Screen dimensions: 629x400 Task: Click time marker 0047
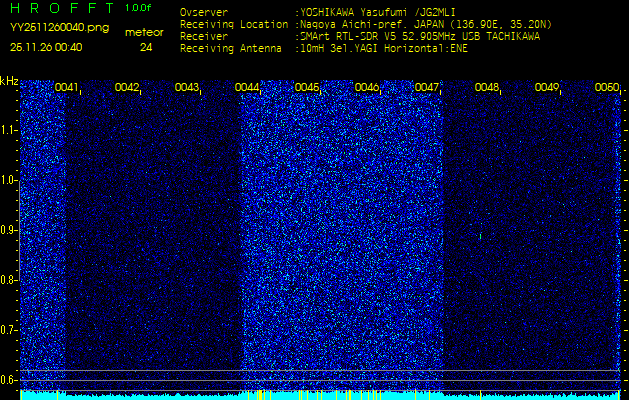(x=426, y=87)
